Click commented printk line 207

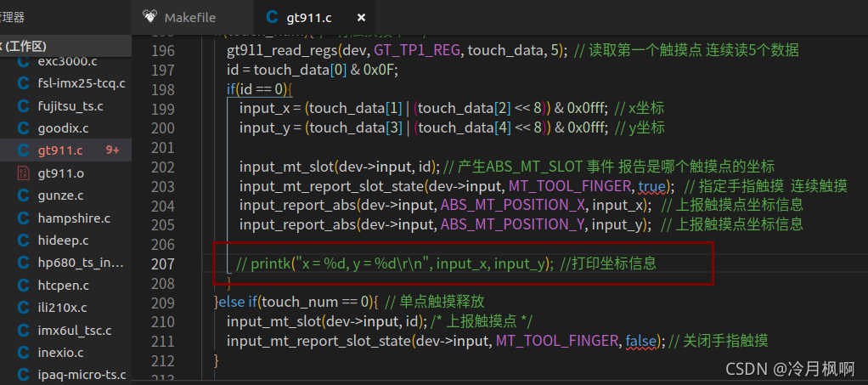click(x=446, y=264)
